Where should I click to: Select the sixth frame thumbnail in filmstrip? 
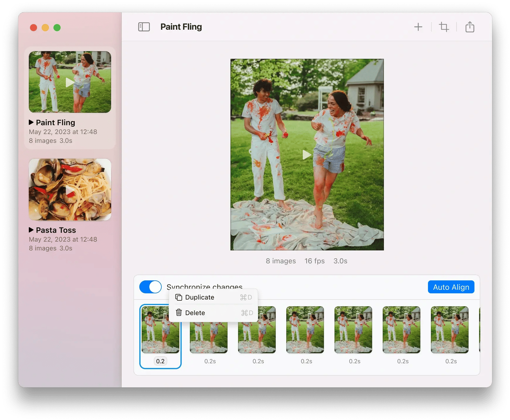coord(402,329)
